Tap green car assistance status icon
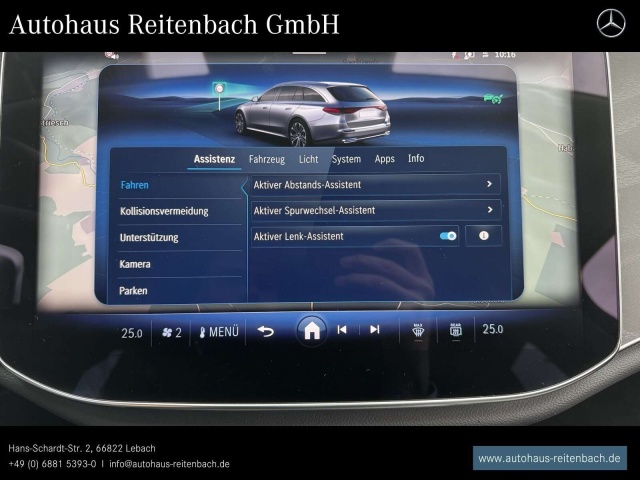Image resolution: width=640 pixels, height=480 pixels. 493,98
